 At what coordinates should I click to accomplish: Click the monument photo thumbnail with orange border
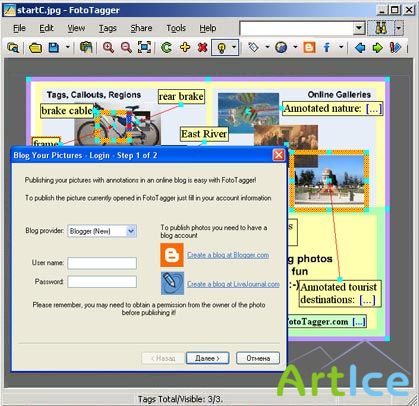click(329, 181)
